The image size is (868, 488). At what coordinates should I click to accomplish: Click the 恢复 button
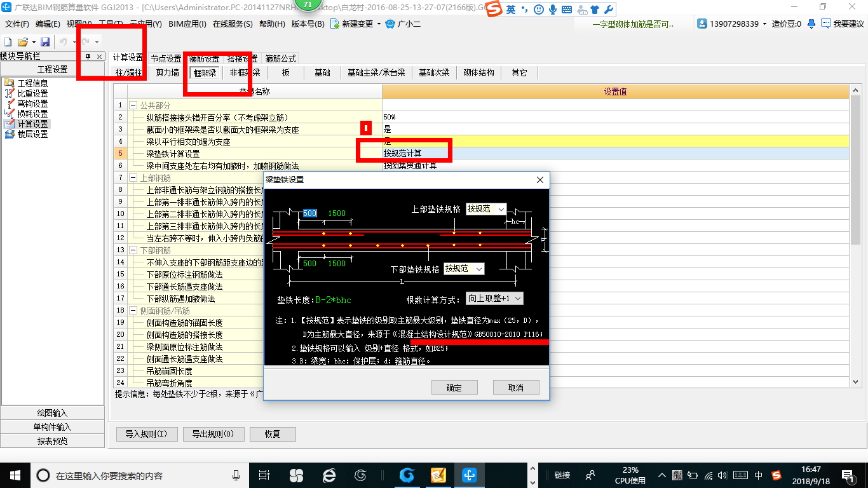click(273, 435)
